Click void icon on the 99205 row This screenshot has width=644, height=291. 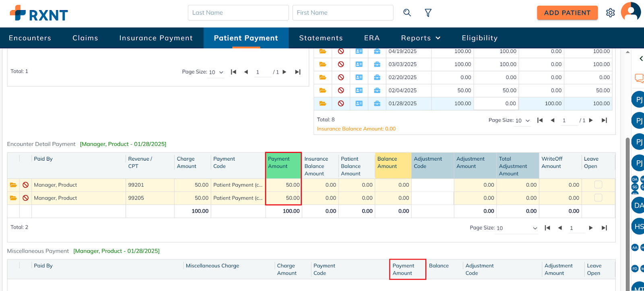point(25,198)
